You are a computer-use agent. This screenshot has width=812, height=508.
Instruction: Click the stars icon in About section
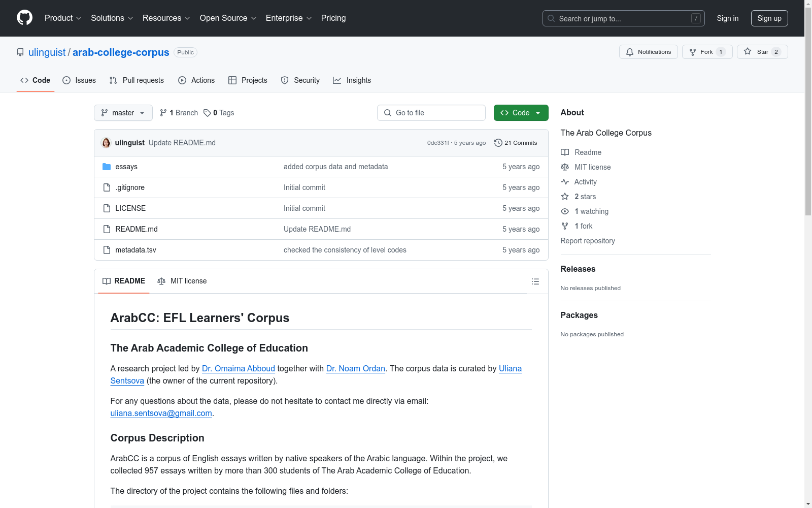coord(565,197)
